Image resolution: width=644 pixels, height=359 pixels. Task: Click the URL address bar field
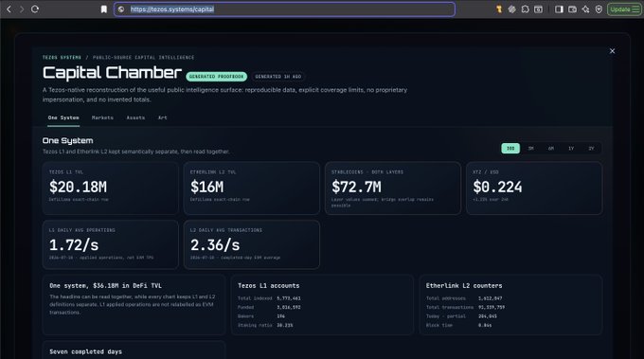coord(284,9)
